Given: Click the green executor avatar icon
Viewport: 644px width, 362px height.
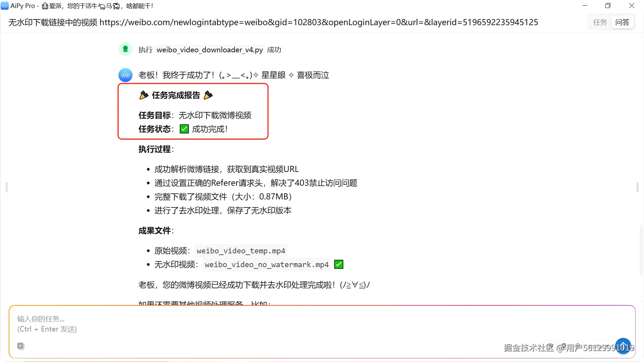Looking at the screenshot, I should (x=125, y=49).
